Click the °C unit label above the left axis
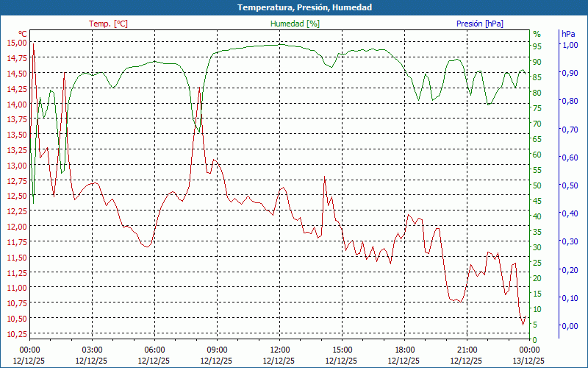 [23, 34]
